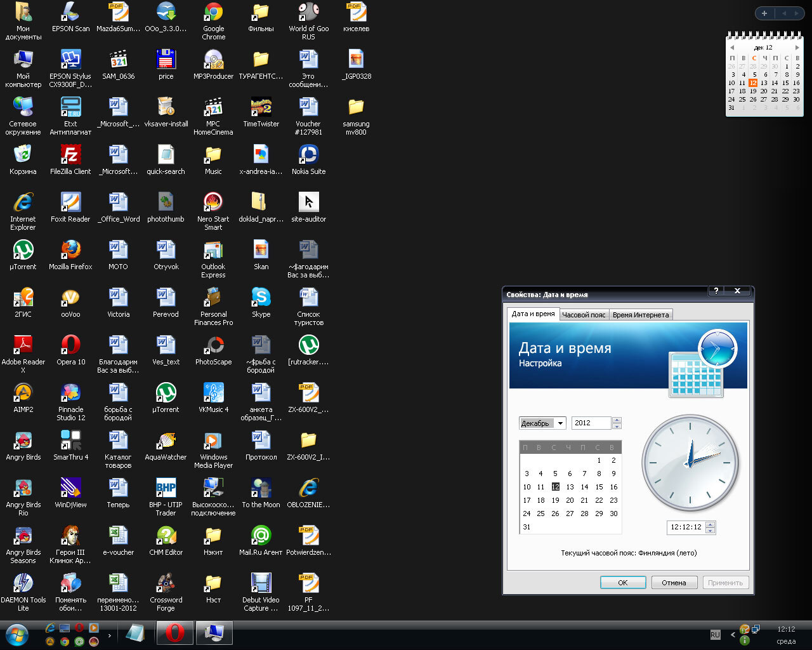Select the Debut Video Capture icon
Screen dimensions: 812x650
tap(261, 592)
